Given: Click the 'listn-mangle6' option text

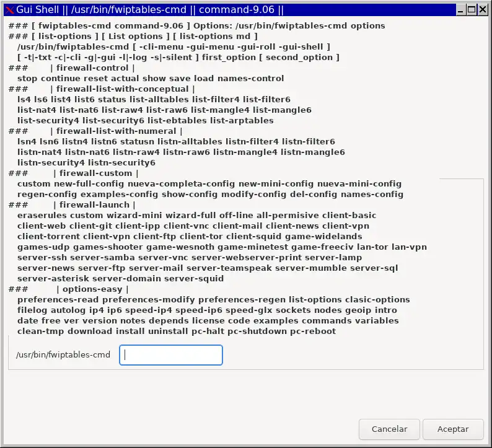Looking at the screenshot, I should click(312, 152).
